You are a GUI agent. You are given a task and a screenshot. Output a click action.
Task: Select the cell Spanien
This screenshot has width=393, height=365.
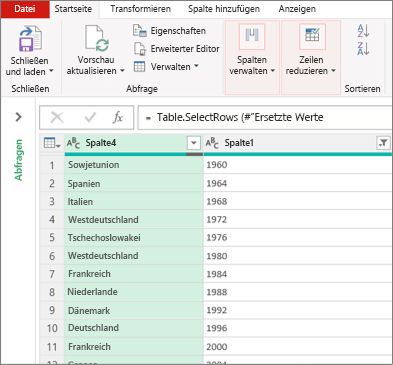point(134,183)
